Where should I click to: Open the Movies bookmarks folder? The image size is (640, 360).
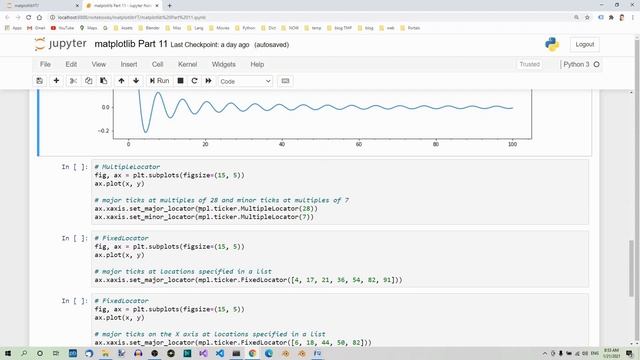pos(219,28)
